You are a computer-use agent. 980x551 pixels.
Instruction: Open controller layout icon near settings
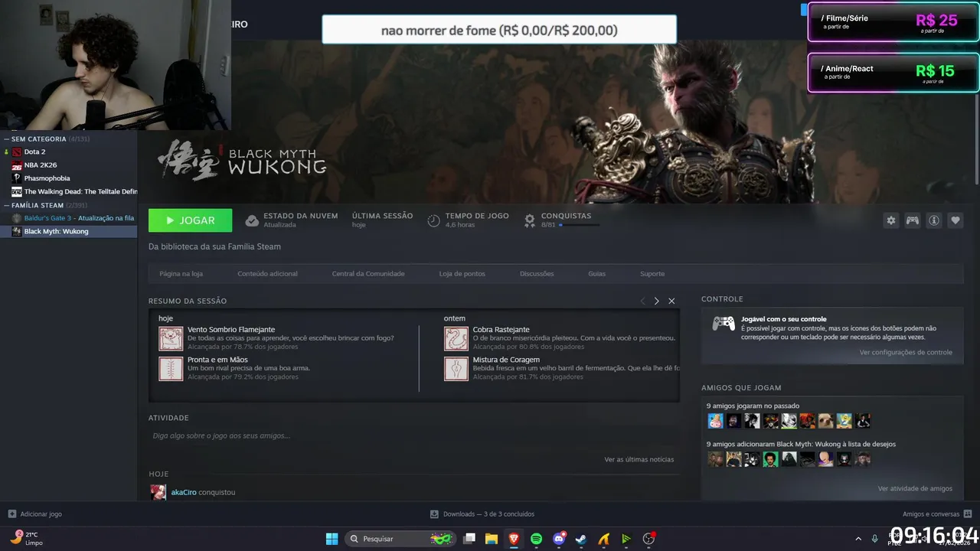pyautogui.click(x=913, y=220)
